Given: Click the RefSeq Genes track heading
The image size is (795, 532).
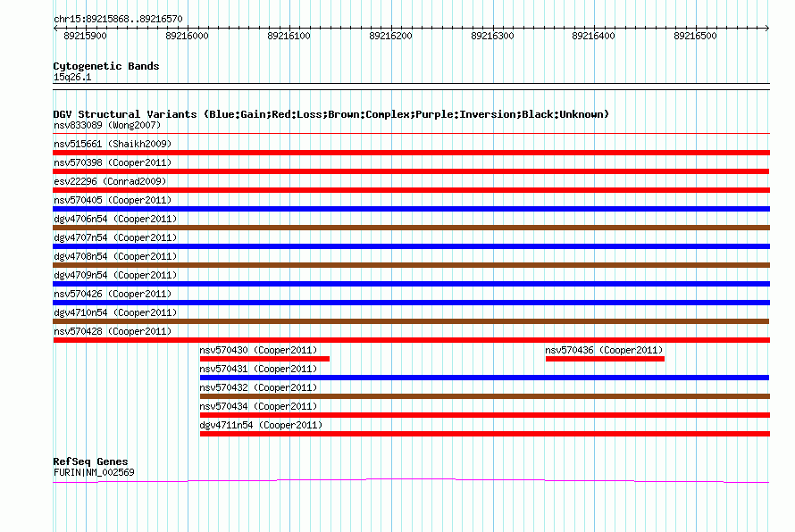Looking at the screenshot, I should pyautogui.click(x=90, y=461).
